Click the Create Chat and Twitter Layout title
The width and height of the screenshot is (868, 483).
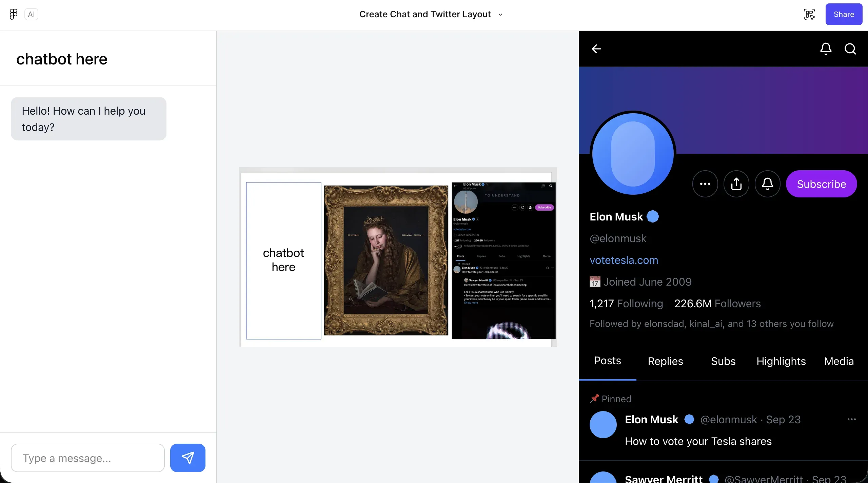(425, 14)
